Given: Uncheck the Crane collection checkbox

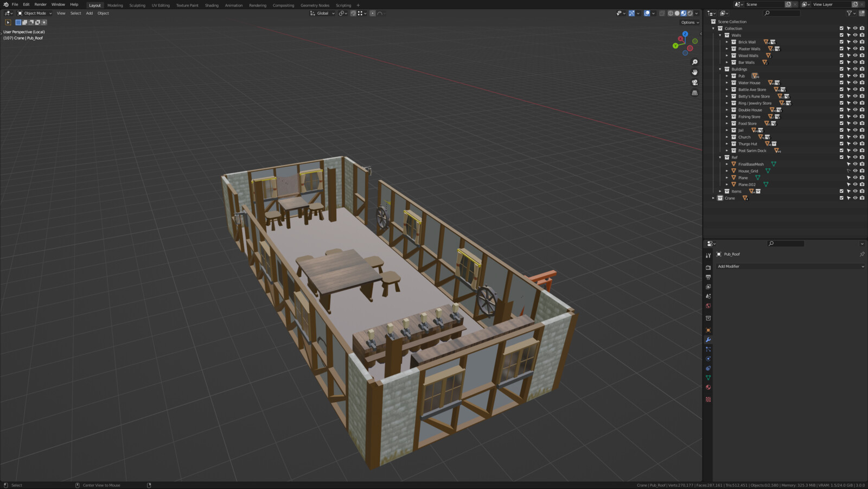Looking at the screenshot, I should click(x=841, y=198).
